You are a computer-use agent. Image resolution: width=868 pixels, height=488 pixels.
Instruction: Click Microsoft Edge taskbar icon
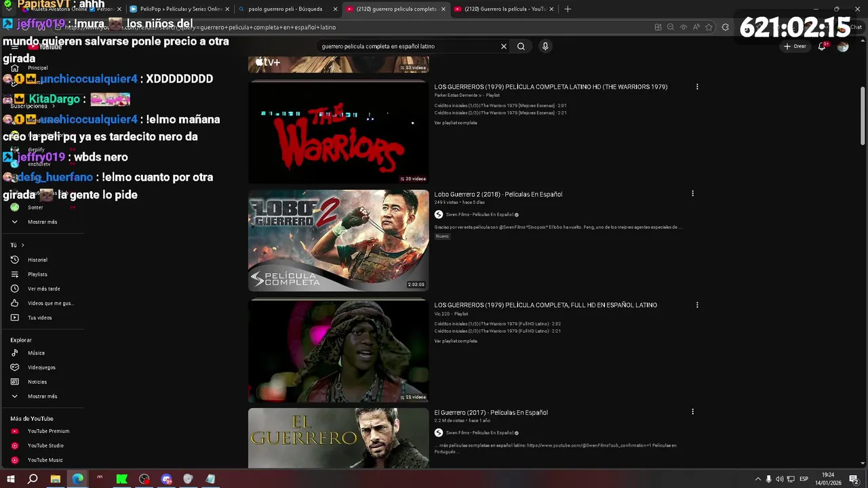(78, 479)
